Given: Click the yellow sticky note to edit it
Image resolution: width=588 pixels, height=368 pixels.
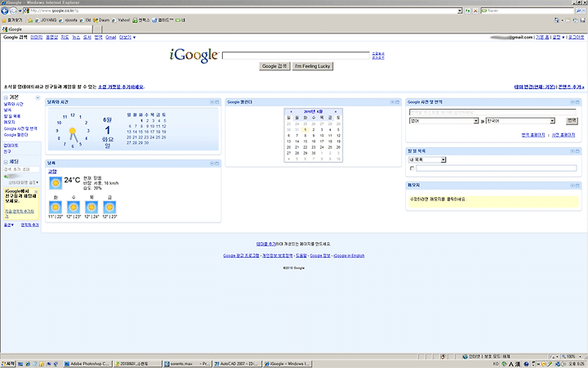Looking at the screenshot, I should pos(493,201).
